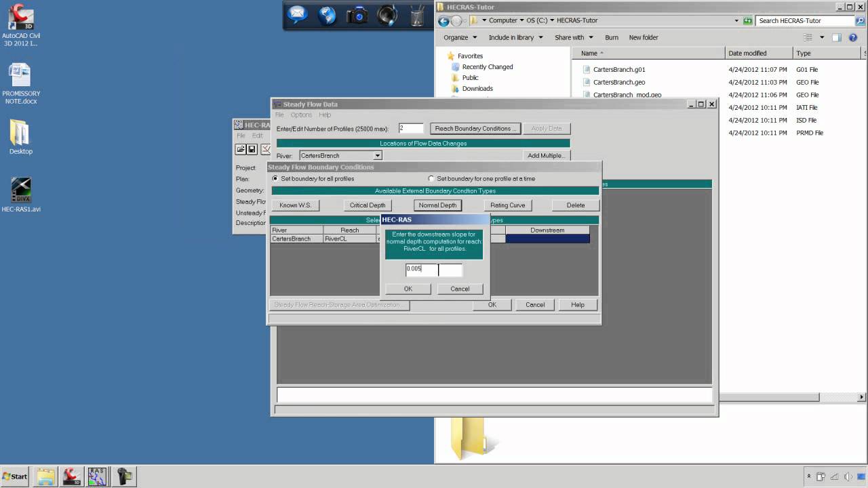
Task: Expand the Computer breadcrumb arrow
Action: [522, 21]
